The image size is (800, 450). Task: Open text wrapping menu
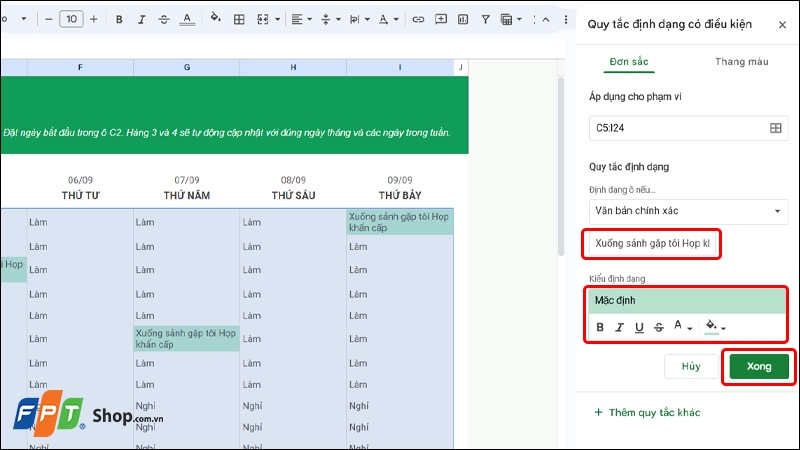coord(359,19)
